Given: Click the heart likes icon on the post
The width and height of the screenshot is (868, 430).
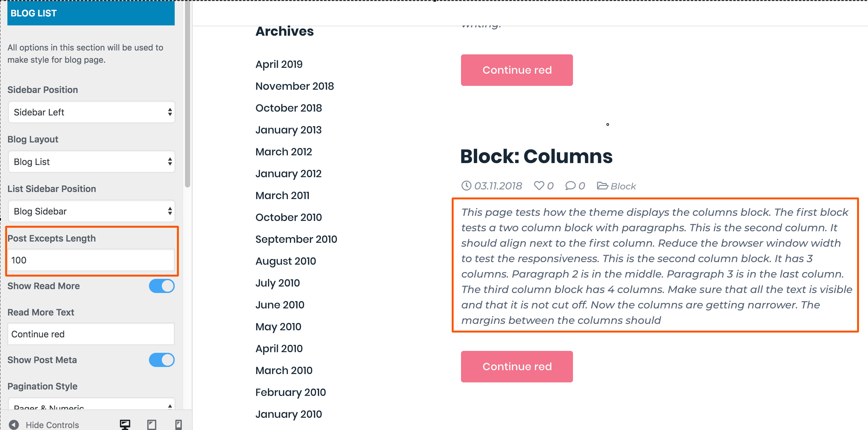Looking at the screenshot, I should (x=539, y=186).
